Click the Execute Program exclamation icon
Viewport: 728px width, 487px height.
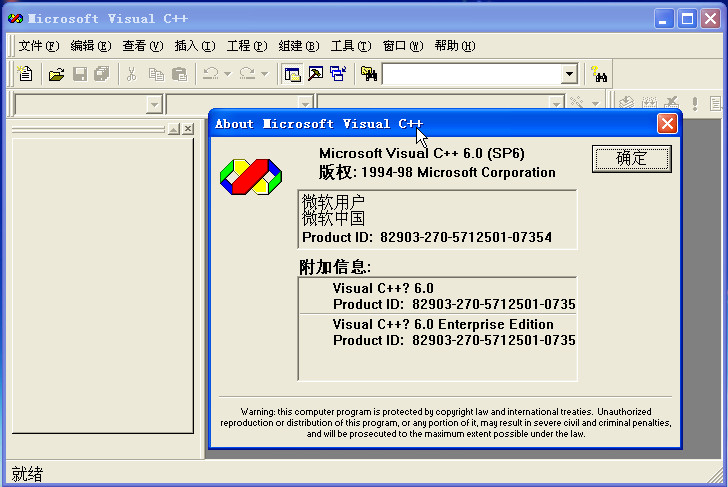695,103
